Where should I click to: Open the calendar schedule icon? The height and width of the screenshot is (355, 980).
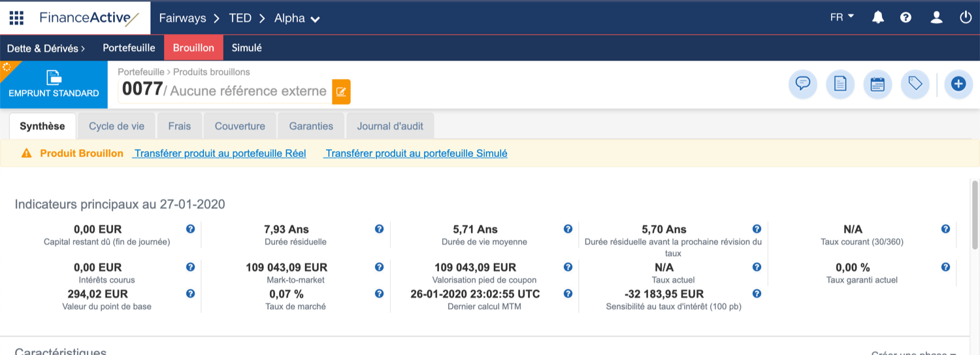click(877, 84)
